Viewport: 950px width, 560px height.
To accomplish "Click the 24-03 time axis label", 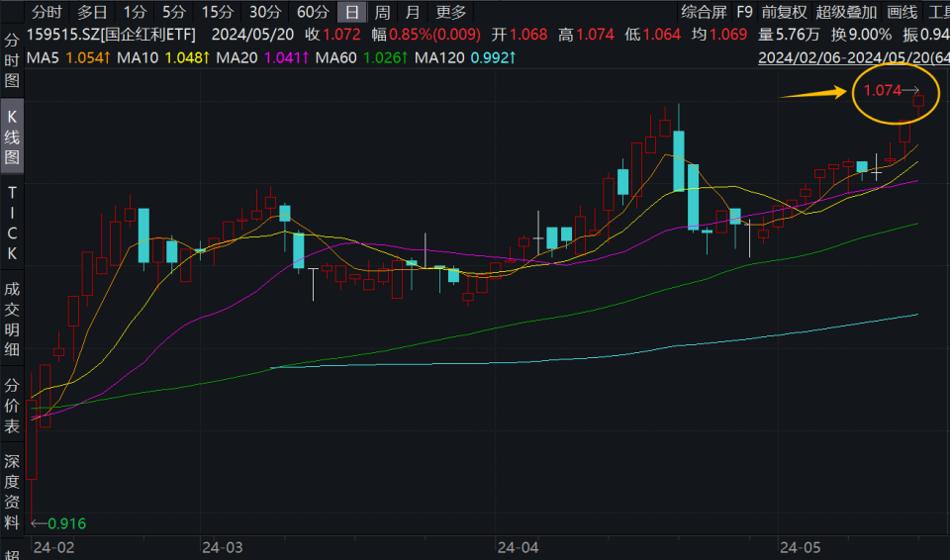I will (x=223, y=548).
